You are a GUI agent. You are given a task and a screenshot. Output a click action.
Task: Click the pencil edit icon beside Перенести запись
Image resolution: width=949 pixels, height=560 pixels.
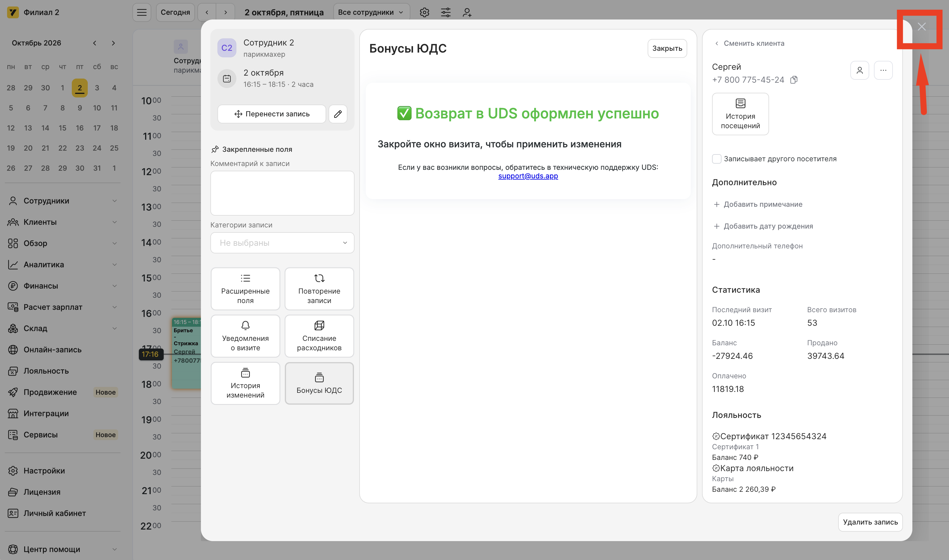(338, 114)
